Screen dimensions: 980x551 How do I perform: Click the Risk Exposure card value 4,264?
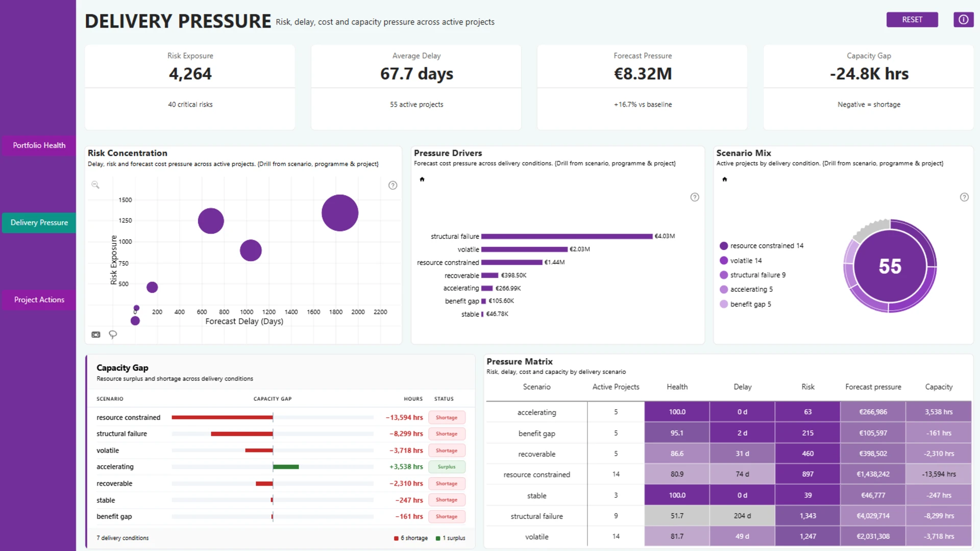pos(190,73)
